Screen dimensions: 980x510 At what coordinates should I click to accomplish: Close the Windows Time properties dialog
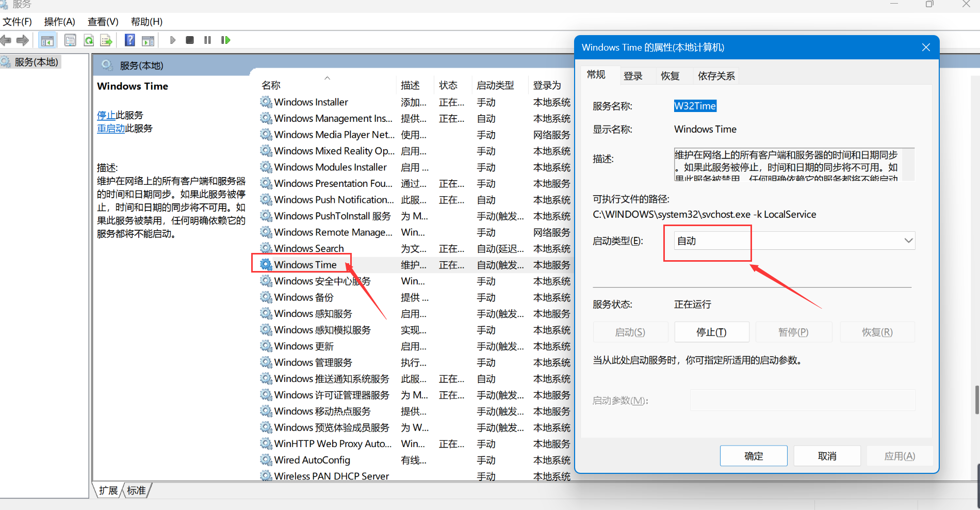(926, 47)
